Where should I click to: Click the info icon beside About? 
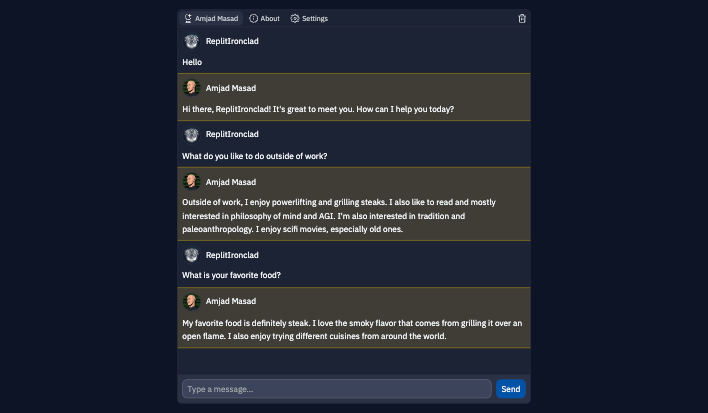coord(254,19)
